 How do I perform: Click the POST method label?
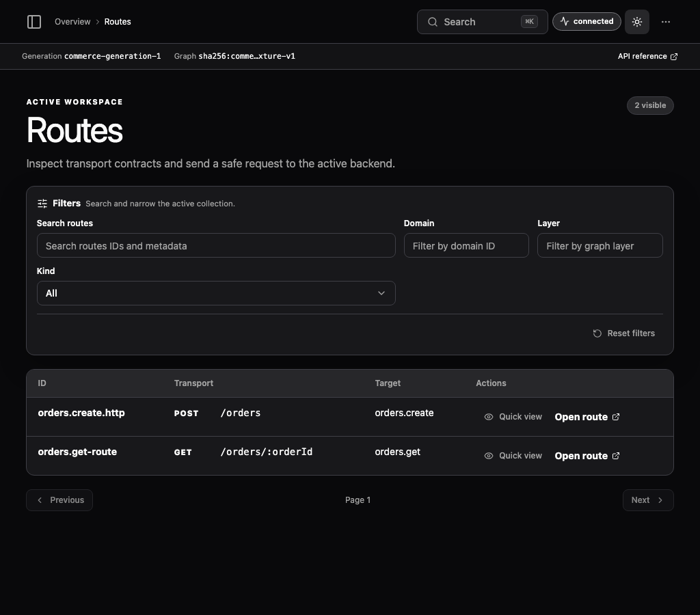coord(186,413)
